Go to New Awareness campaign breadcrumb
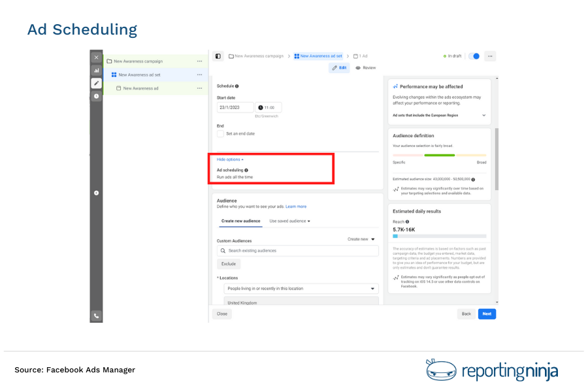Image resolution: width=588 pixels, height=392 pixels. 256,56
